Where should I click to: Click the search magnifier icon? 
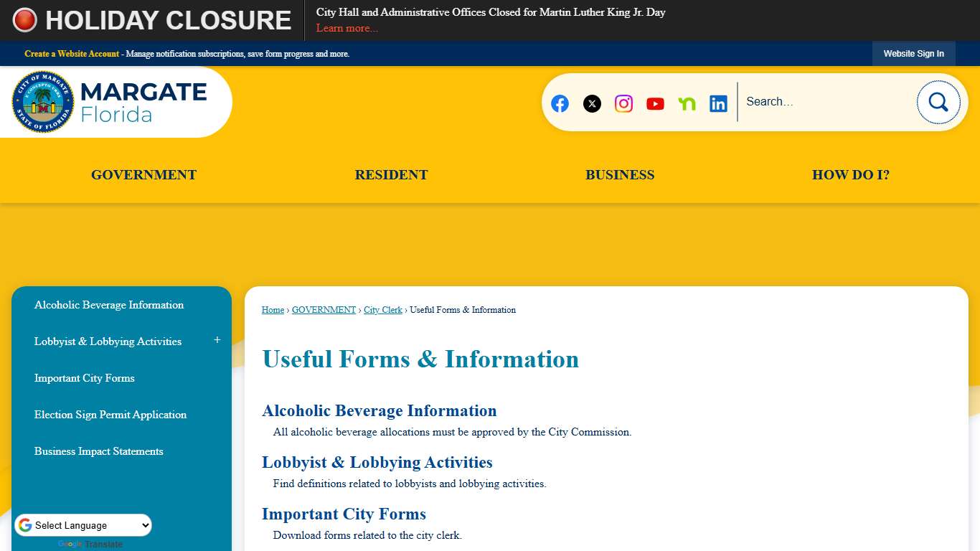click(x=938, y=102)
